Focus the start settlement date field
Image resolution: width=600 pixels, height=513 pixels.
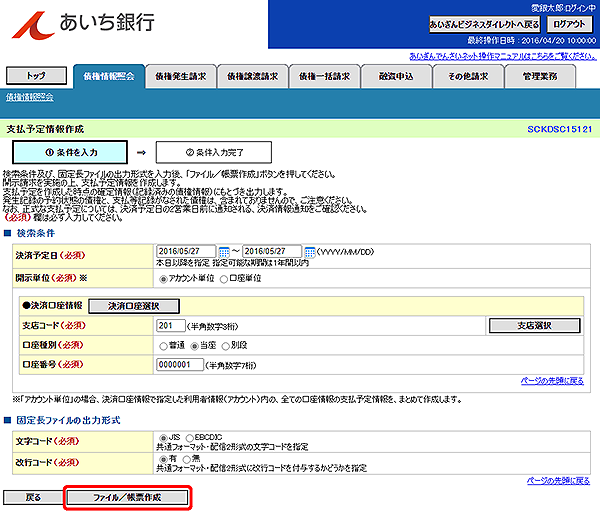click(186, 251)
